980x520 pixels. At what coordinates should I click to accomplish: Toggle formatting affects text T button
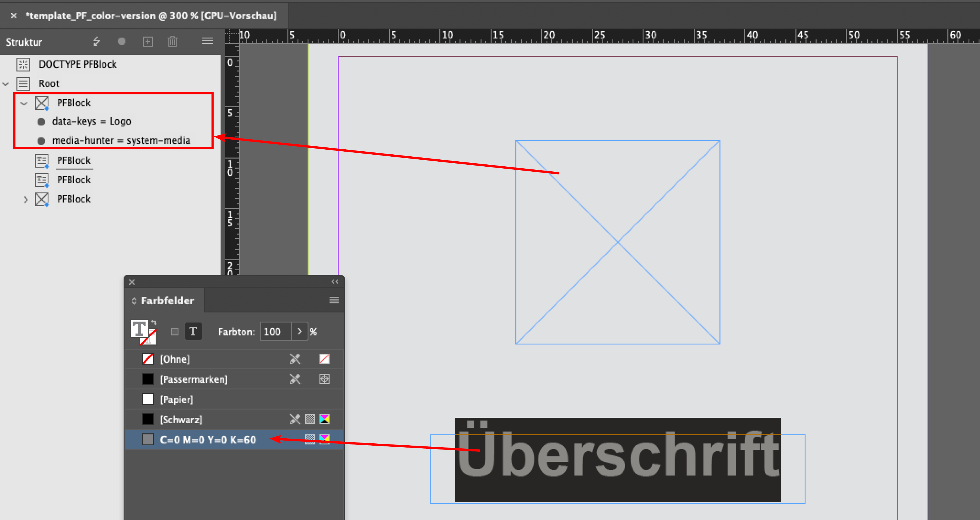tap(193, 332)
